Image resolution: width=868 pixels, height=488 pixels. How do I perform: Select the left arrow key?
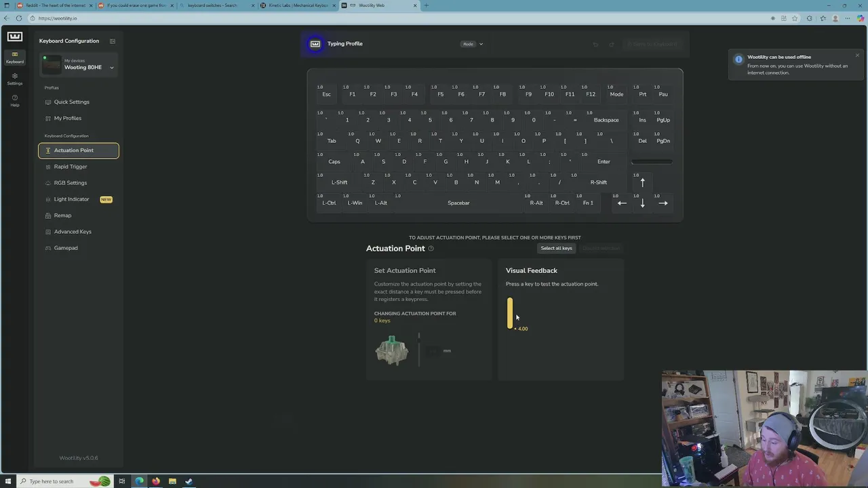[x=622, y=203]
